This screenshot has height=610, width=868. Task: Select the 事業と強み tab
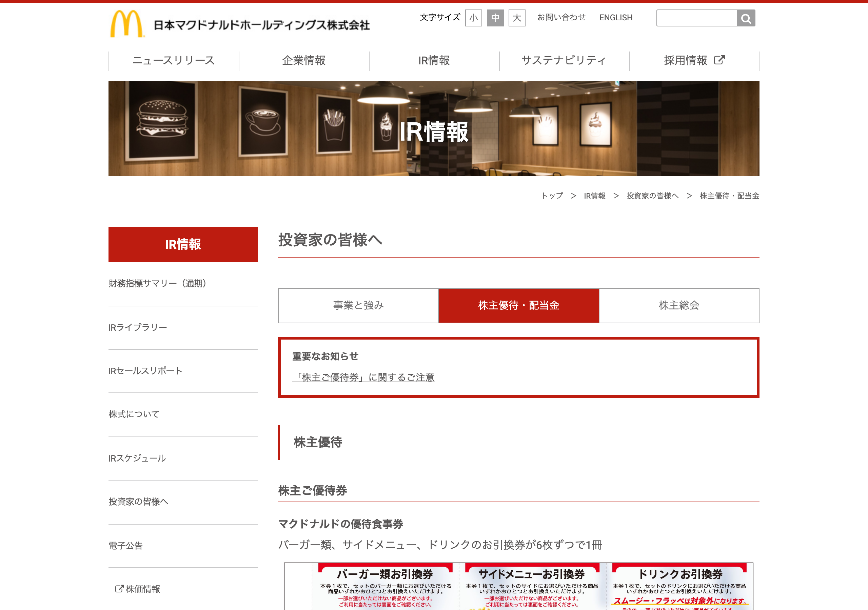point(358,305)
